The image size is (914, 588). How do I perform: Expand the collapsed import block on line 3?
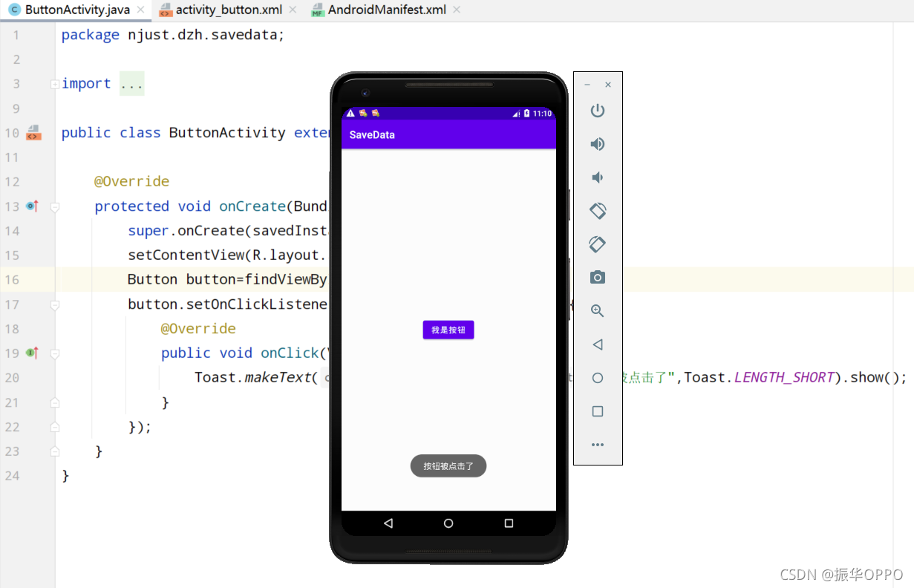tap(55, 84)
